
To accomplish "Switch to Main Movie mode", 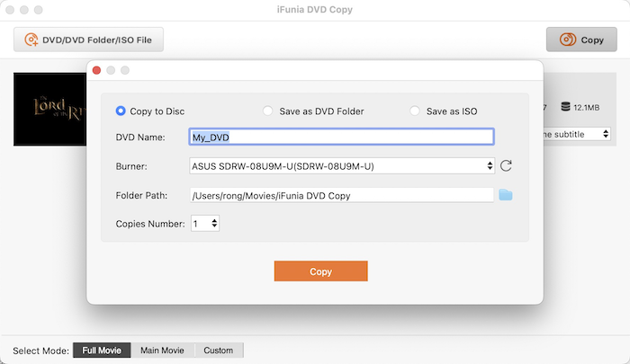I will click(x=162, y=351).
